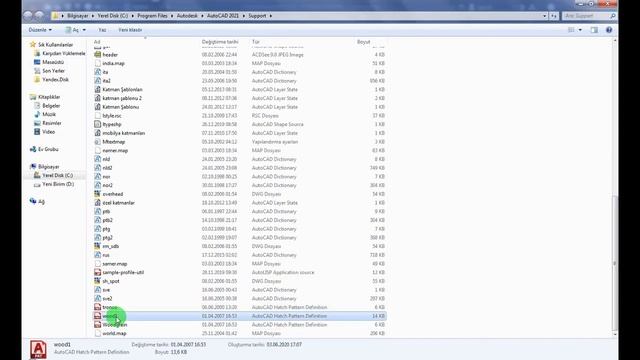Open Ev Grubu in sidebar

48,149
